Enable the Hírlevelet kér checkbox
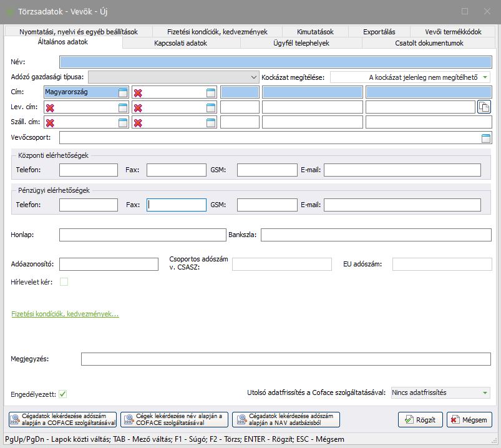501x448 pixels. click(64, 282)
